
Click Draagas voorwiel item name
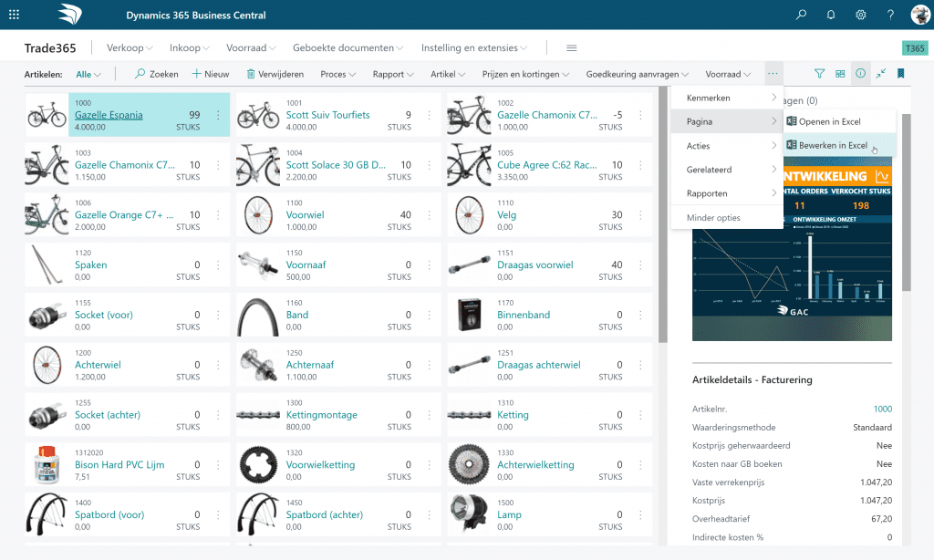coord(534,265)
